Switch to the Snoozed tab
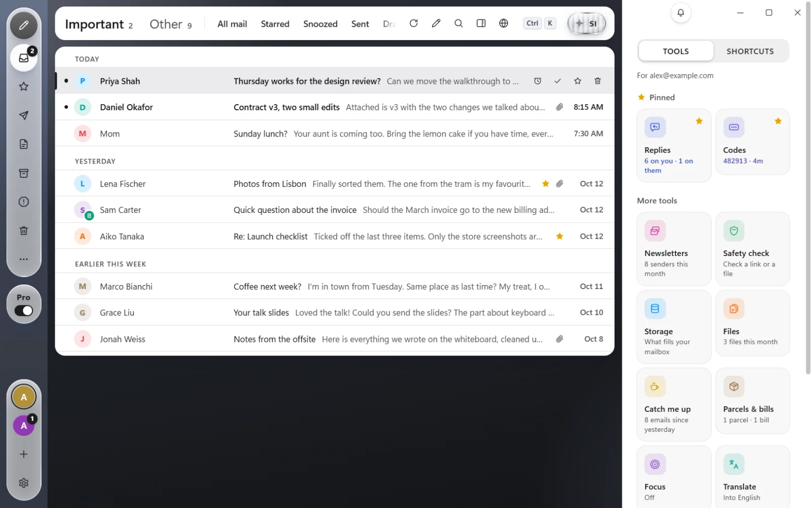Screen dimensions: 812x508 (x=320, y=24)
